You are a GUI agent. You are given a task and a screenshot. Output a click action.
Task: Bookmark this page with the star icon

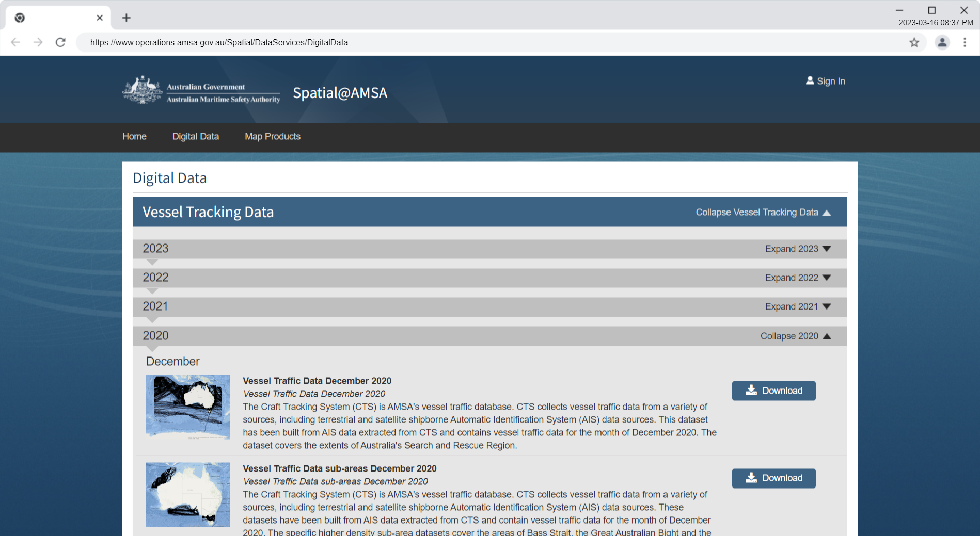coord(914,42)
